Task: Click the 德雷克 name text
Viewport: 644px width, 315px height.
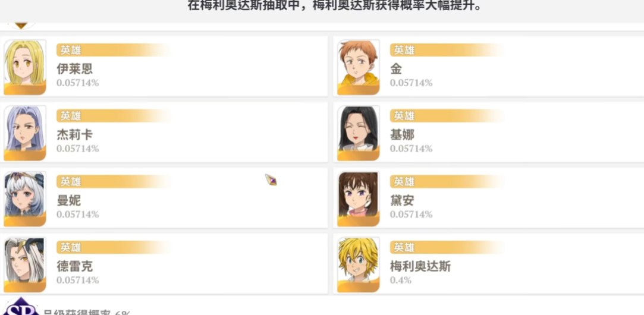Action: 74,267
